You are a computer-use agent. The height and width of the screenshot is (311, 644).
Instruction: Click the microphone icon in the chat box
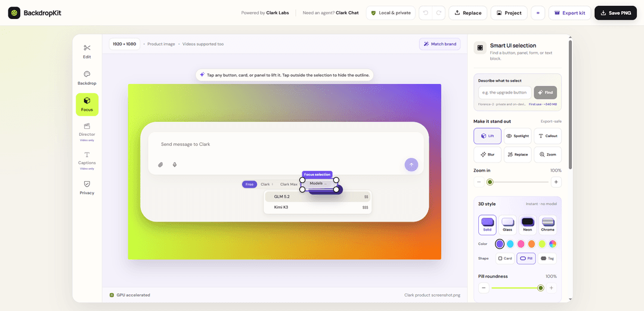point(175,164)
